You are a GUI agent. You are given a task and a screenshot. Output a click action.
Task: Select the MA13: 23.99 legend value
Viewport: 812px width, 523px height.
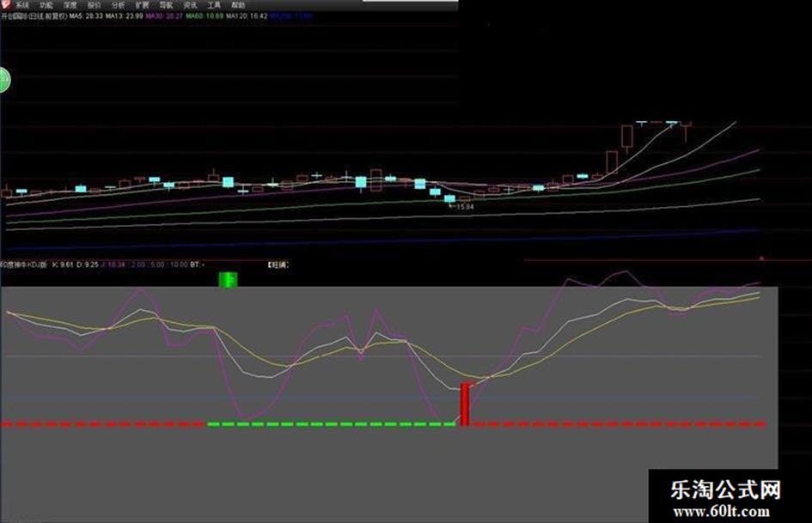tap(125, 16)
